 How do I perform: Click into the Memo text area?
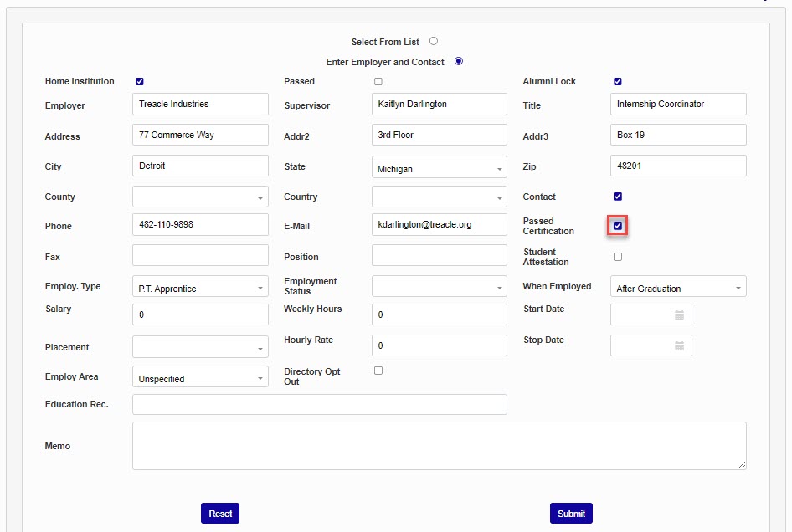pyautogui.click(x=439, y=446)
